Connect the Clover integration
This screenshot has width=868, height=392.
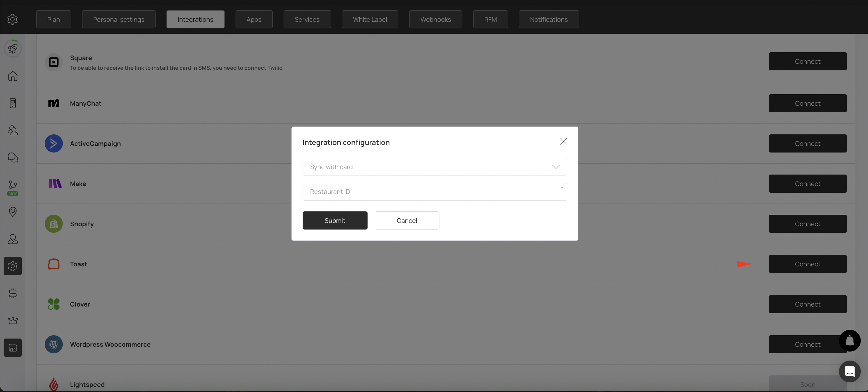tap(807, 304)
